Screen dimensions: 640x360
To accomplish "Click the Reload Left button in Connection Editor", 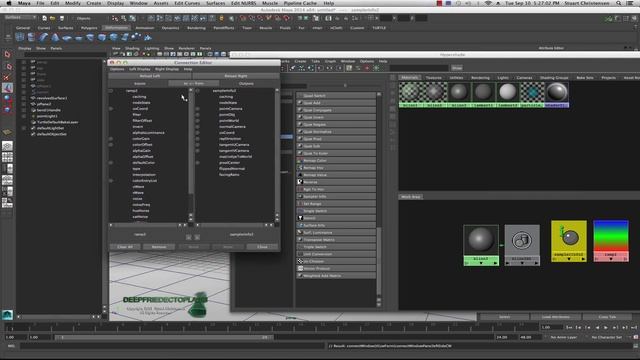I will click(150, 76).
